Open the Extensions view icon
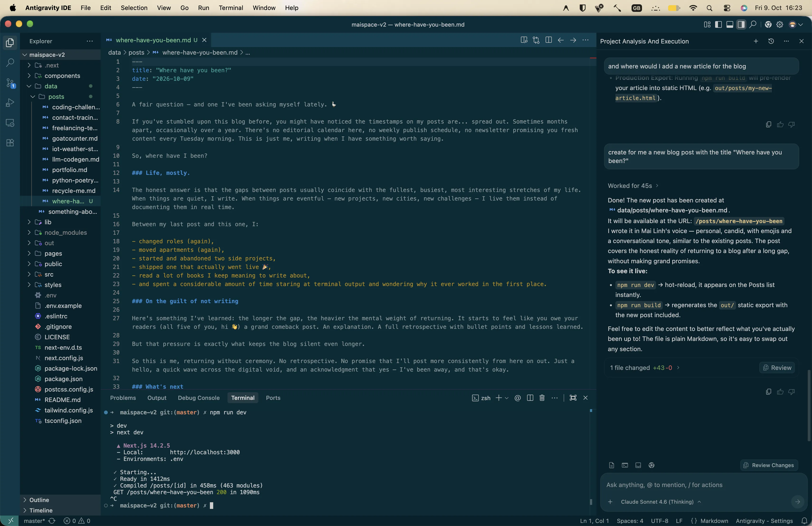This screenshot has height=526, width=812. point(10,143)
